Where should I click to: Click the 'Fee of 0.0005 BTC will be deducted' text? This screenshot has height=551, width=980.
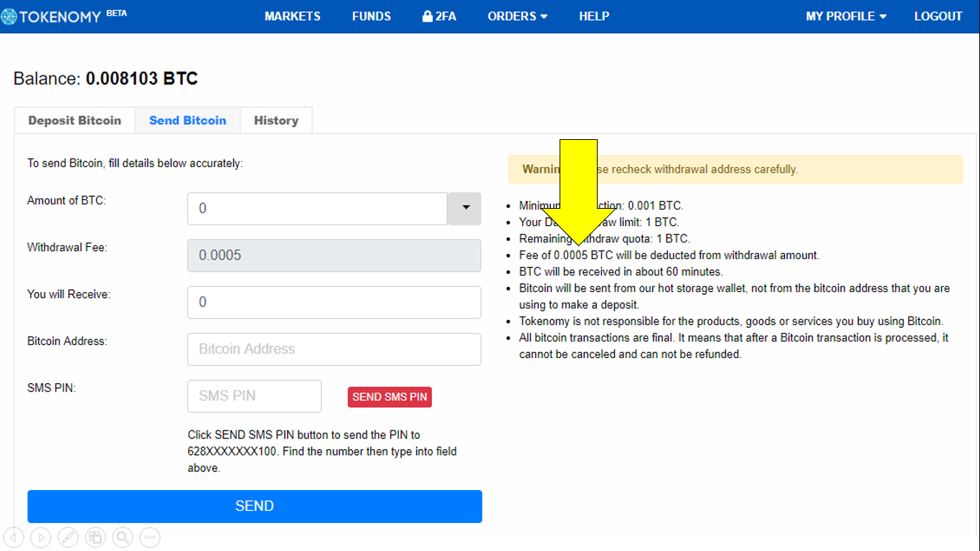[669, 255]
